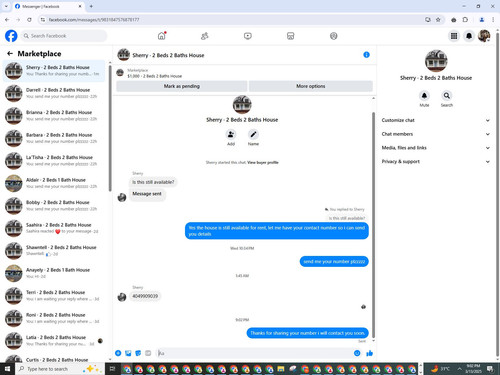This screenshot has width=500, height=375.
Task: Search in conversation via magnifier icon
Action: [x=447, y=96]
